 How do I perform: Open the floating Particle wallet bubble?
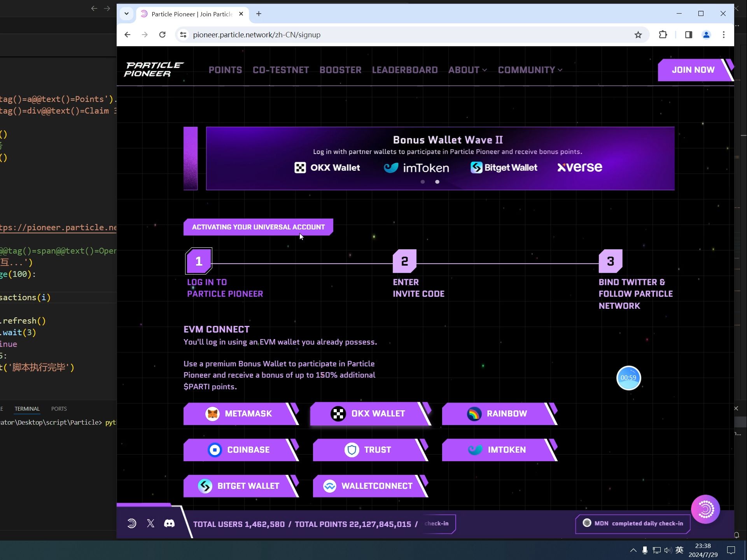pos(705,509)
